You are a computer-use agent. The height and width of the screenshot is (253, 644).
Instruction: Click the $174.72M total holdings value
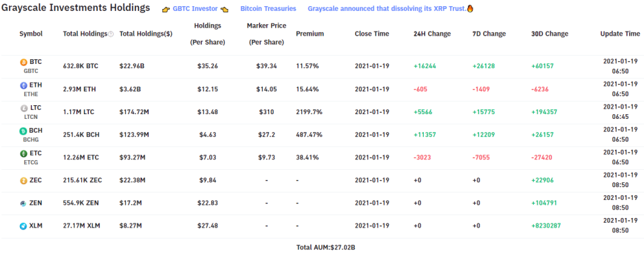(133, 112)
